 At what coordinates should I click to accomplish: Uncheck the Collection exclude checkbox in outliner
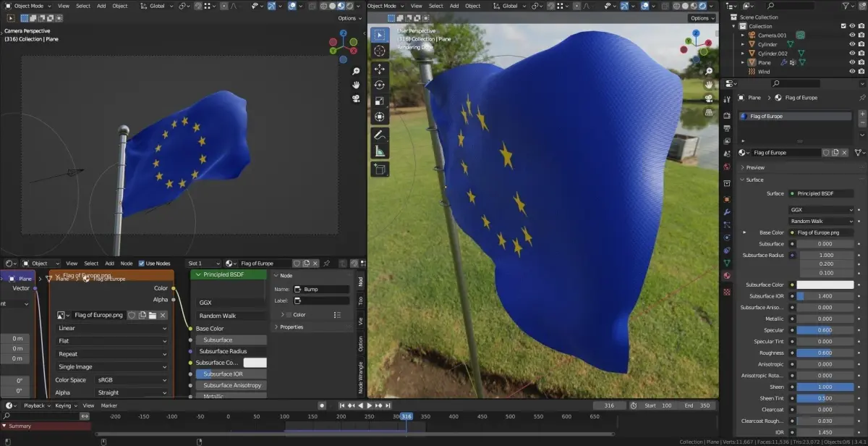pos(843,26)
